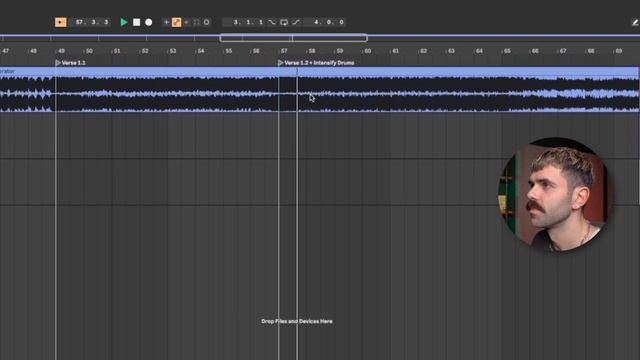Stop playback with the square Stop button
Image resolution: width=640 pixels, height=360 pixels.
pos(137,22)
